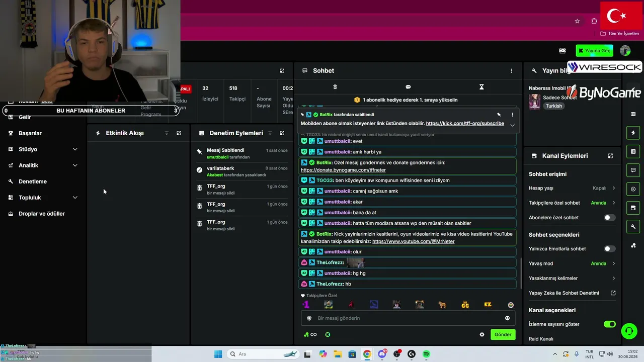This screenshot has width=644, height=362.
Task: Open donate.bynogame.com/tffneter link
Action: point(343,170)
